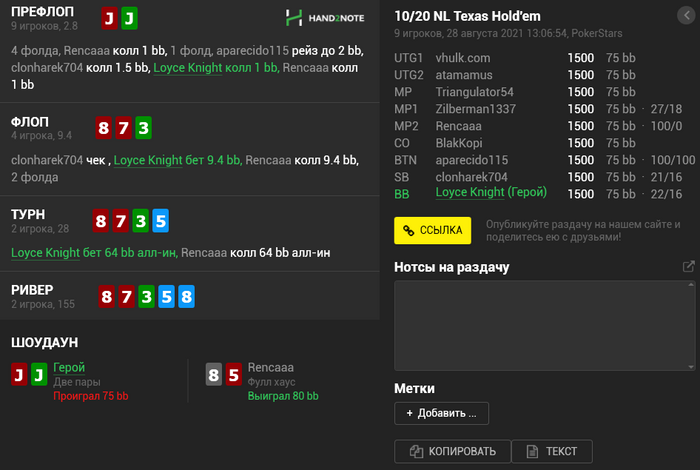
Task: Click the 100/100 stats for aparecido115
Action: (673, 160)
